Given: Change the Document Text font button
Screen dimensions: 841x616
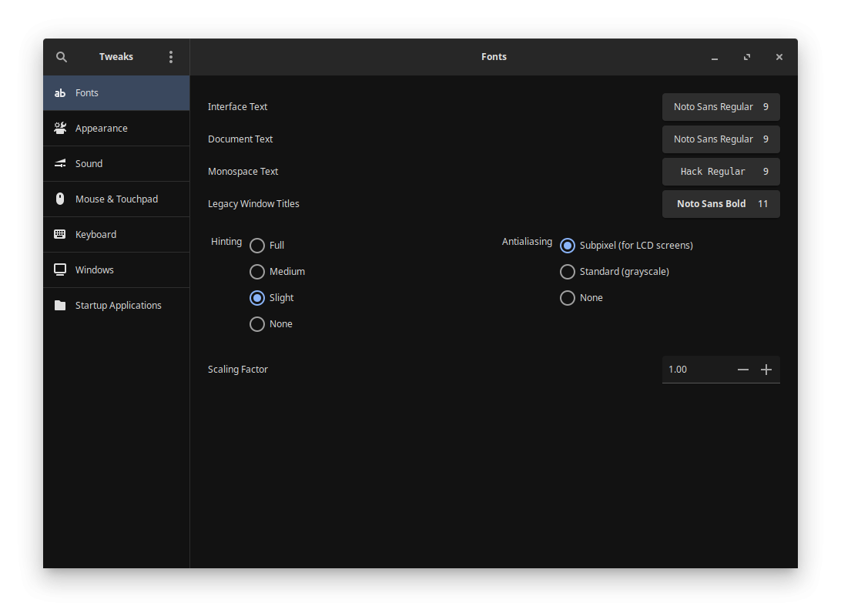Looking at the screenshot, I should click(x=720, y=139).
